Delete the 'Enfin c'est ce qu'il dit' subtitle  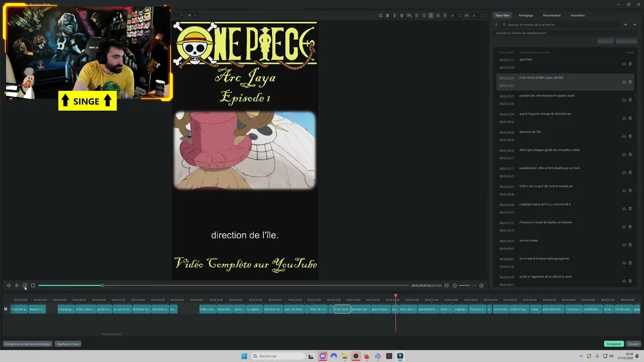click(x=630, y=191)
